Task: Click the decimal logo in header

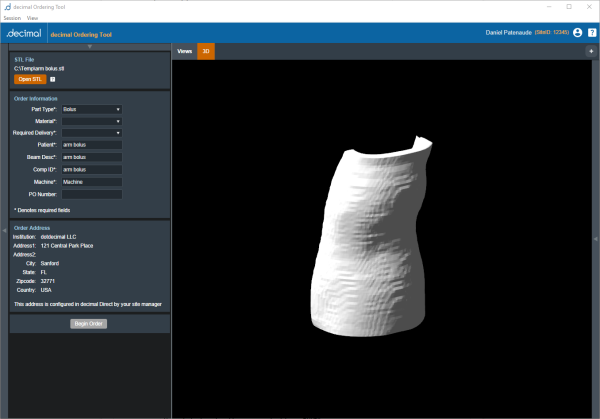Action: [x=24, y=33]
